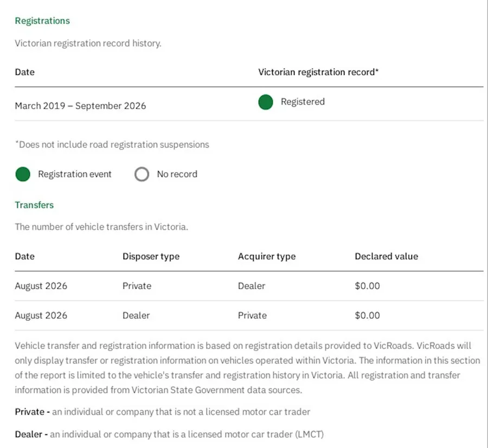Click the Registered status text

coord(303,102)
